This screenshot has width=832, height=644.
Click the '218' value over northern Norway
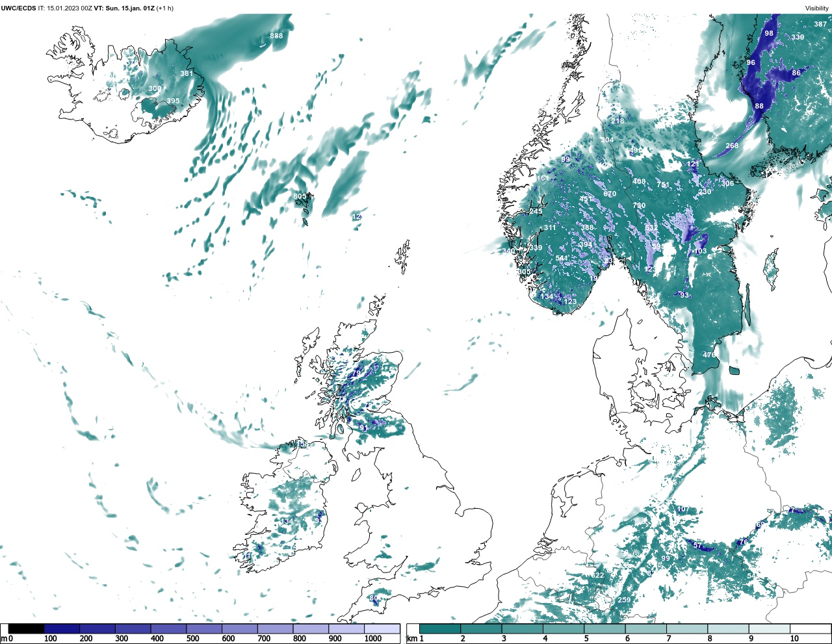point(617,121)
